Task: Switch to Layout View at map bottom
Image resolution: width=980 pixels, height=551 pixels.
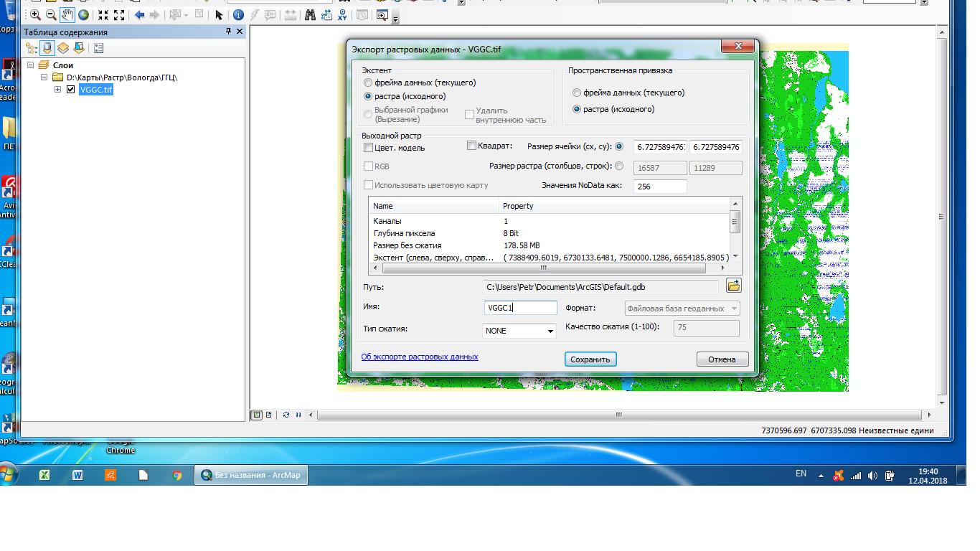Action: click(268, 415)
